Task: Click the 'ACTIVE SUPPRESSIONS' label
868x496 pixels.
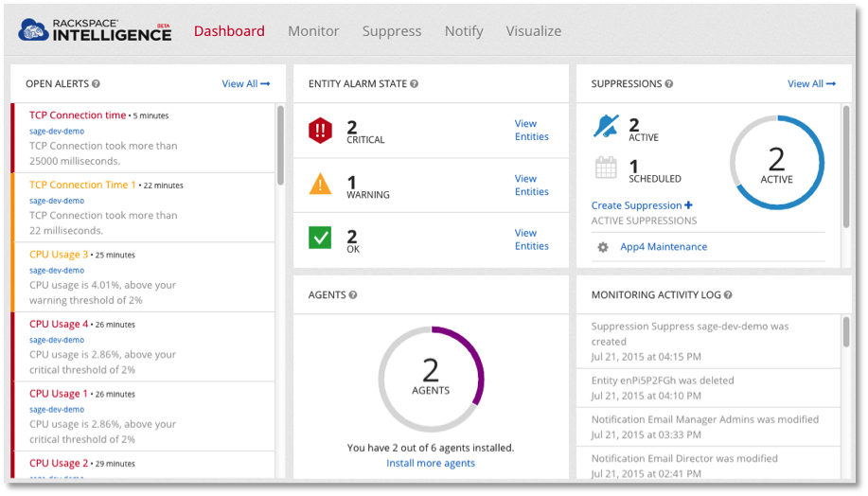Action: pyautogui.click(x=644, y=221)
